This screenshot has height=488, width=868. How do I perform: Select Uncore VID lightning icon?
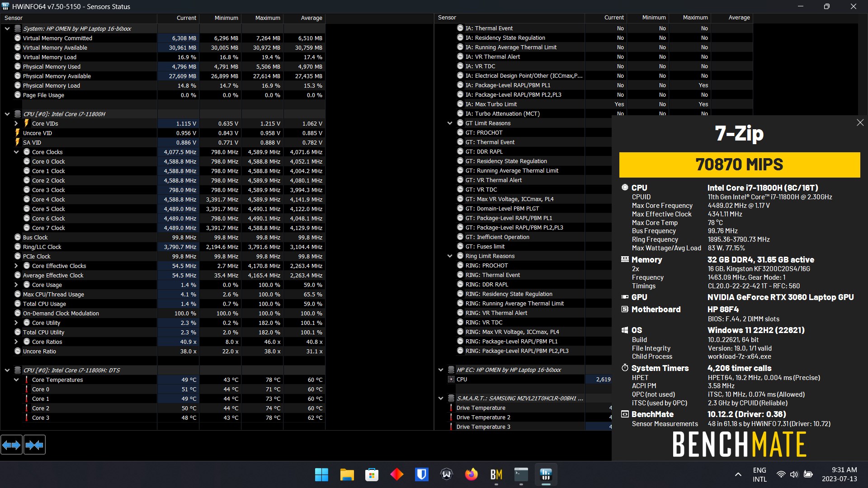18,133
